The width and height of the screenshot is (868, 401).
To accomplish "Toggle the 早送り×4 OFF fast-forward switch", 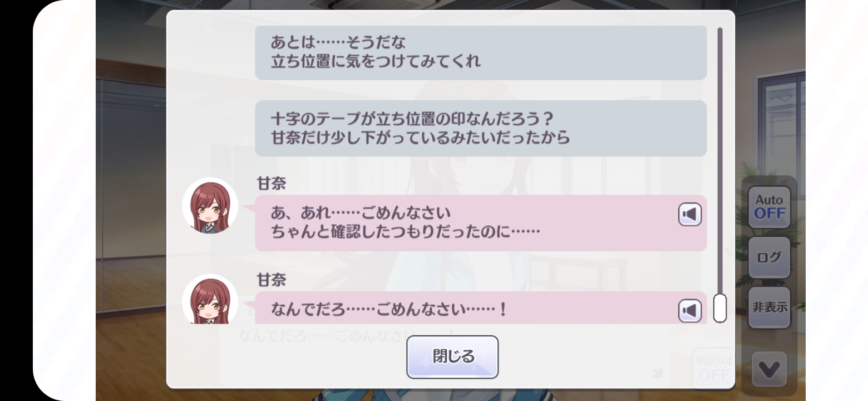I will point(713,368).
